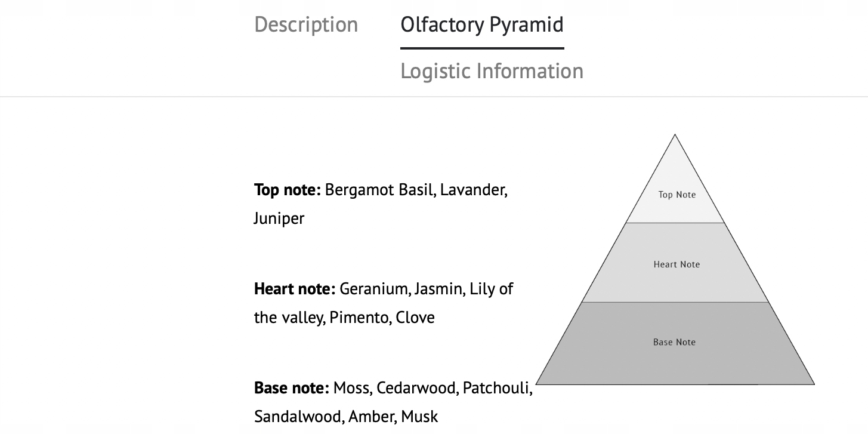Open the Logistic Information tab
The height and width of the screenshot is (434, 868).
[x=492, y=71]
